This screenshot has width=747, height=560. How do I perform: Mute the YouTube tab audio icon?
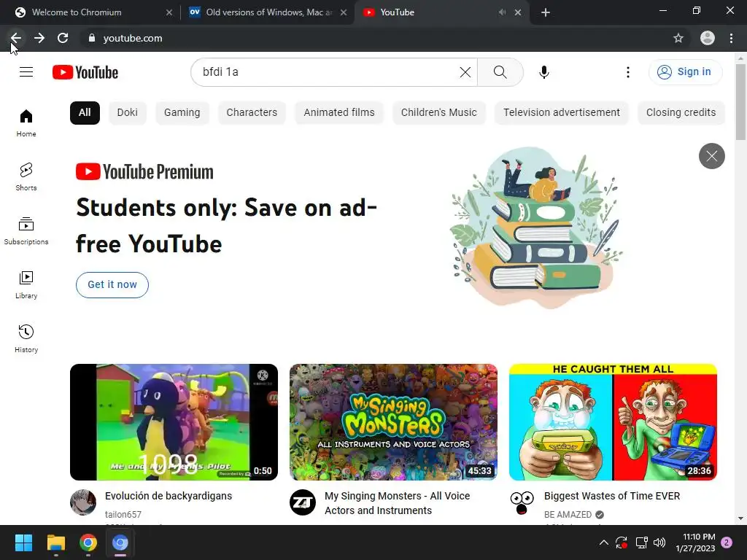pos(502,12)
